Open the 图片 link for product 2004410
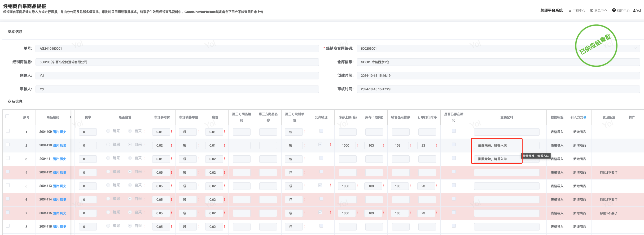The height and width of the screenshot is (235, 644). coord(56,146)
